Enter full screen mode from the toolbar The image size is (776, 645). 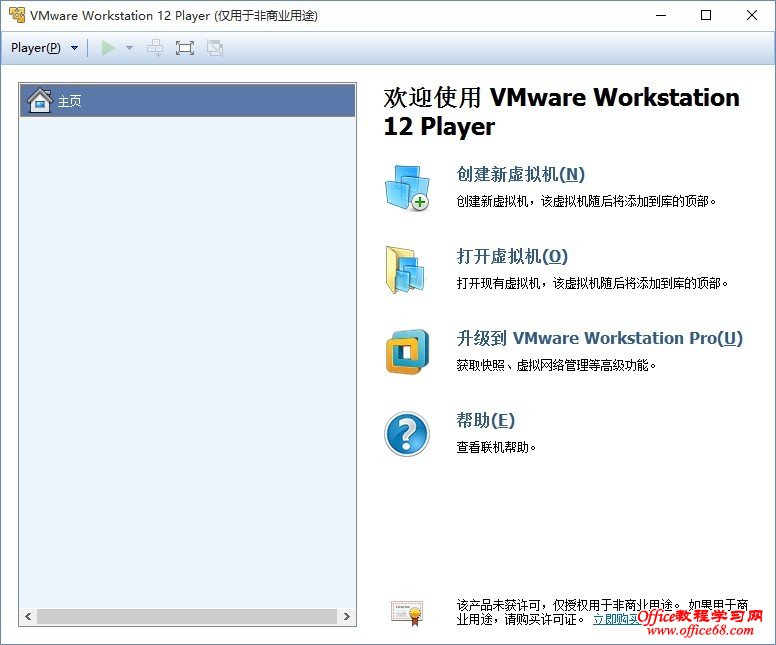(x=185, y=48)
